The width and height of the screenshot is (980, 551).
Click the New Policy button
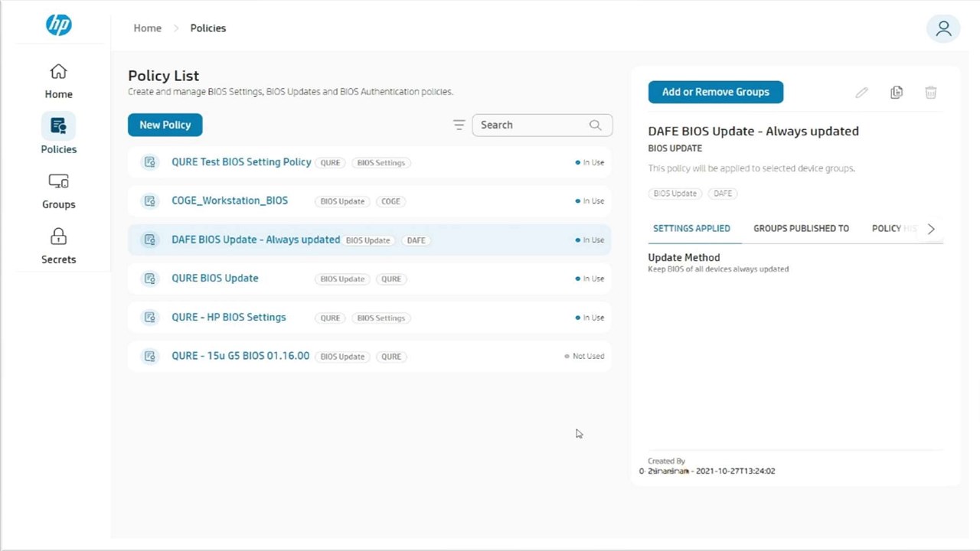click(x=165, y=125)
